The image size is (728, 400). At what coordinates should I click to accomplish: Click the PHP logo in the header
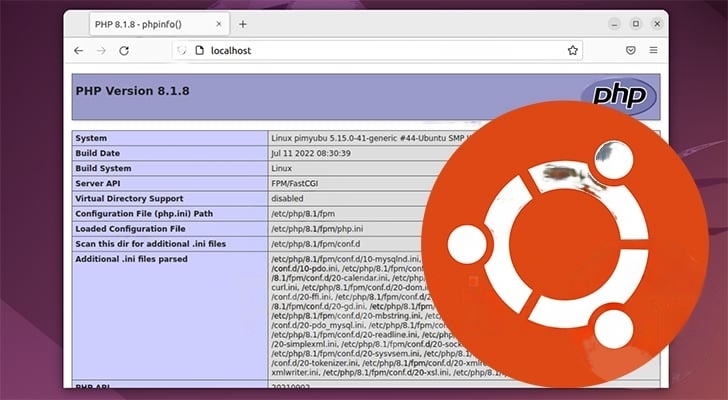coord(619,96)
